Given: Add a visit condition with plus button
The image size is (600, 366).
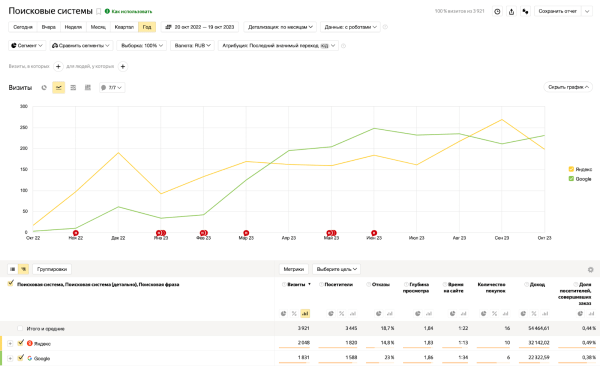Looking at the screenshot, I should [58, 67].
